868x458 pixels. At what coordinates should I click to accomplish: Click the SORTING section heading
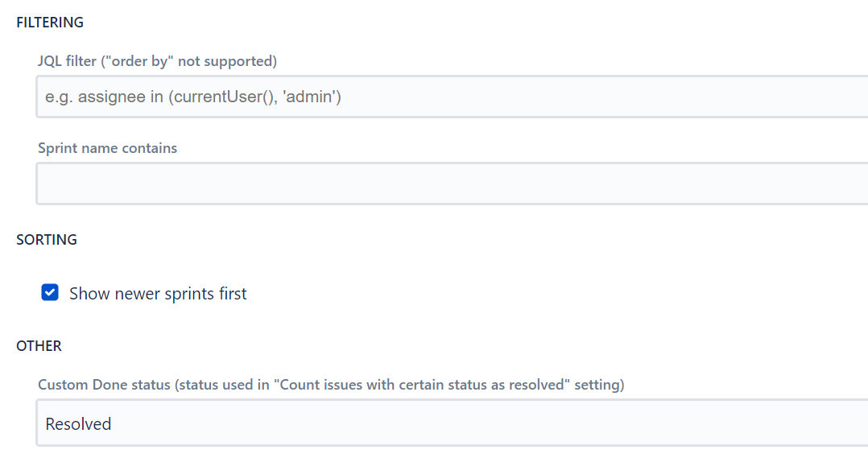click(47, 240)
